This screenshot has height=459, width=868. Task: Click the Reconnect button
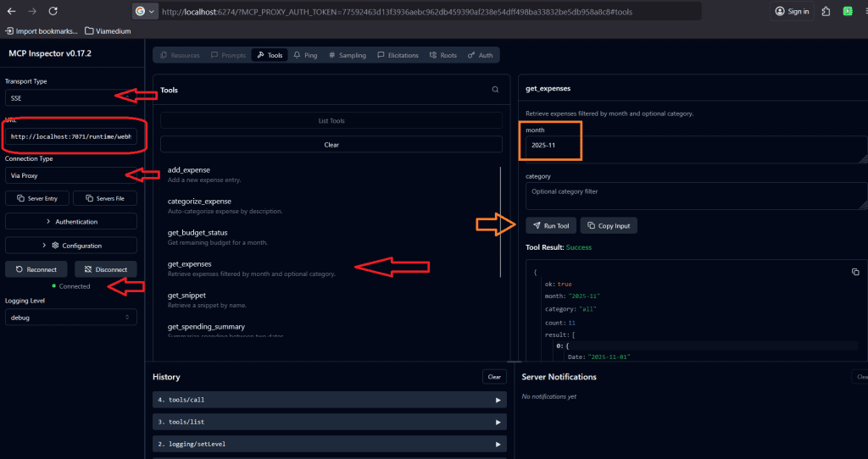[x=36, y=269]
